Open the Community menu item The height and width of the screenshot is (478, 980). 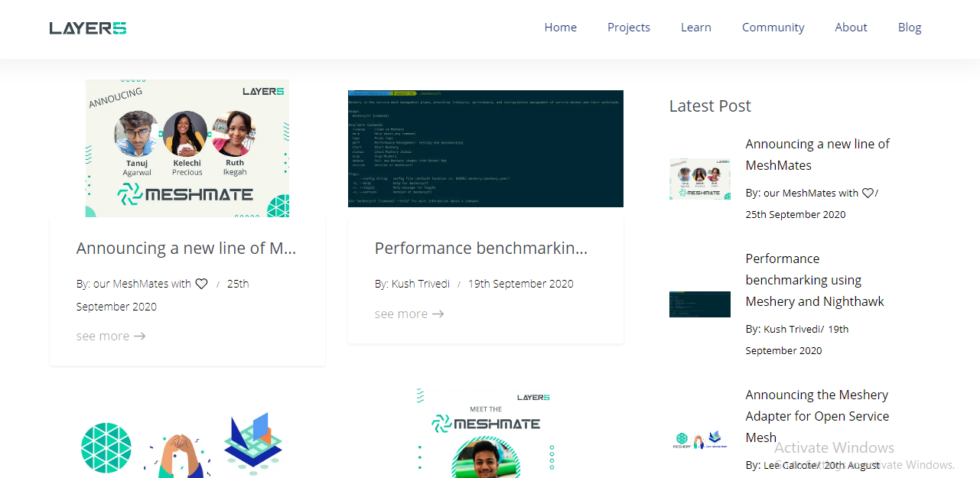(x=773, y=28)
